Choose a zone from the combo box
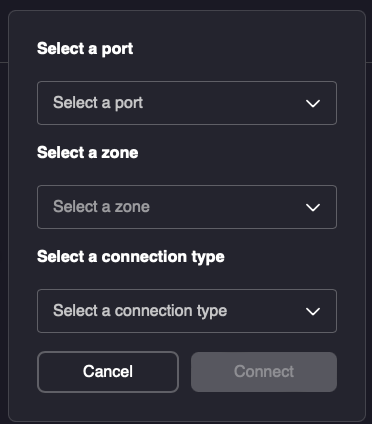Viewport: 372px width, 424px height. coord(187,207)
